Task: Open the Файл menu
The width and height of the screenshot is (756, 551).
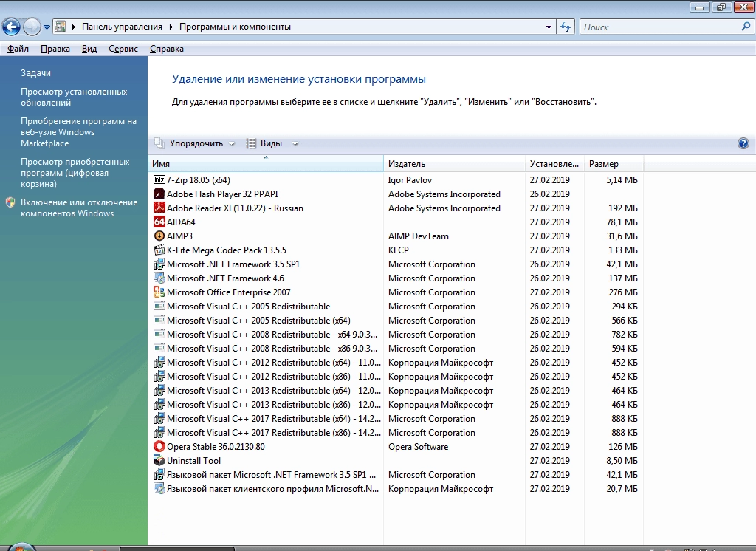Action: tap(18, 49)
